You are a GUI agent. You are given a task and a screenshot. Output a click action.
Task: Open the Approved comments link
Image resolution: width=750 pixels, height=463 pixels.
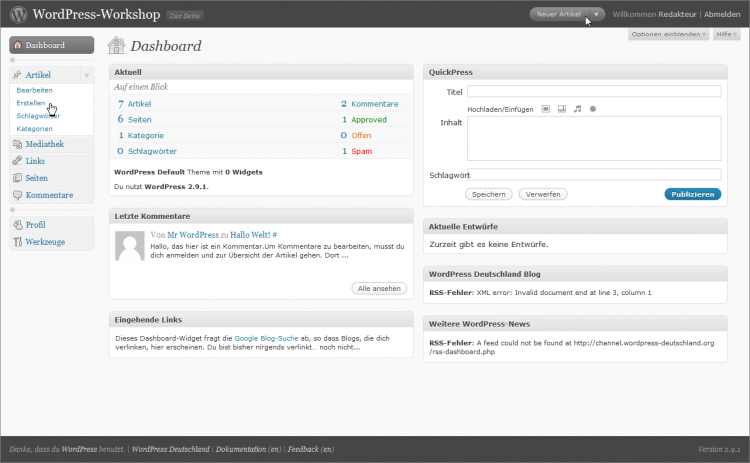(369, 120)
